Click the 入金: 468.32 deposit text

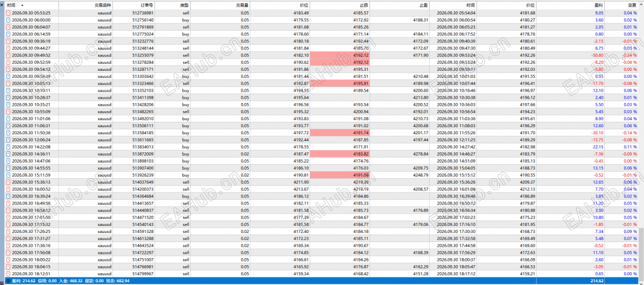tap(71, 281)
